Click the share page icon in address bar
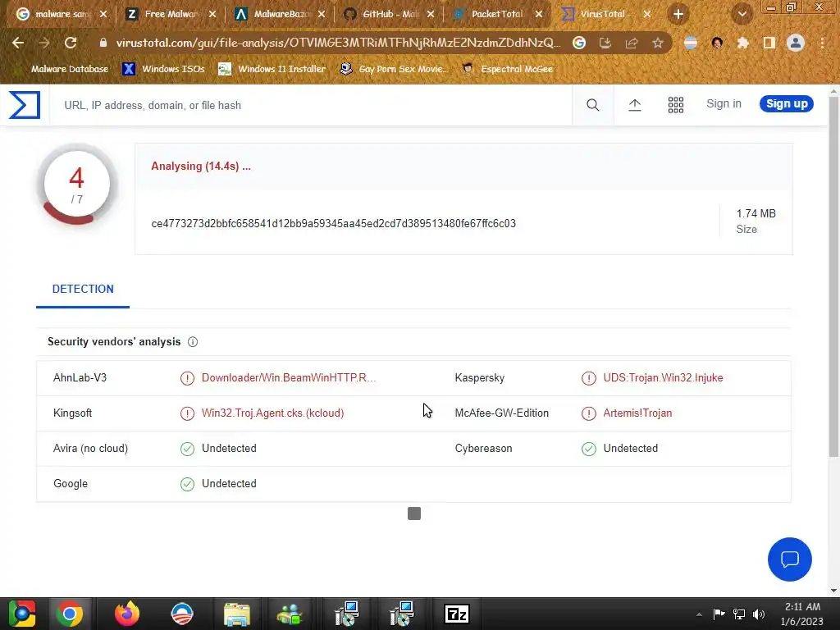840x630 pixels. pyautogui.click(x=632, y=43)
